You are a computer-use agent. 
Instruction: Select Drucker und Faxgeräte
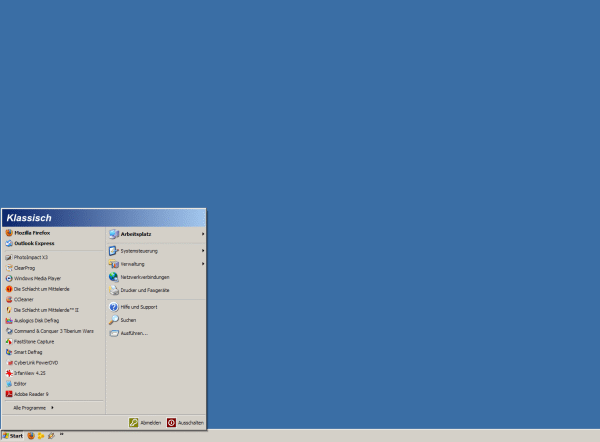pos(145,290)
